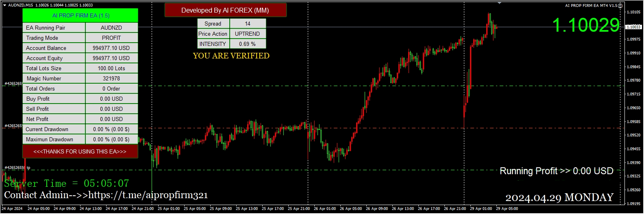The width and height of the screenshot is (644, 214).
Task: Click the EA smiley face icon
Action: tap(620, 6)
